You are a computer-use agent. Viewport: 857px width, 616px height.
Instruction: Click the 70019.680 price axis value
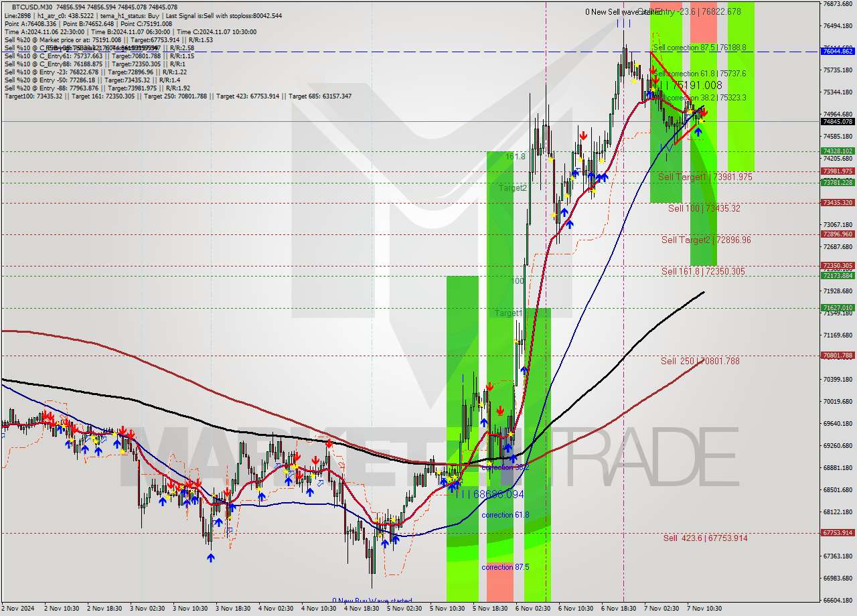(838, 402)
